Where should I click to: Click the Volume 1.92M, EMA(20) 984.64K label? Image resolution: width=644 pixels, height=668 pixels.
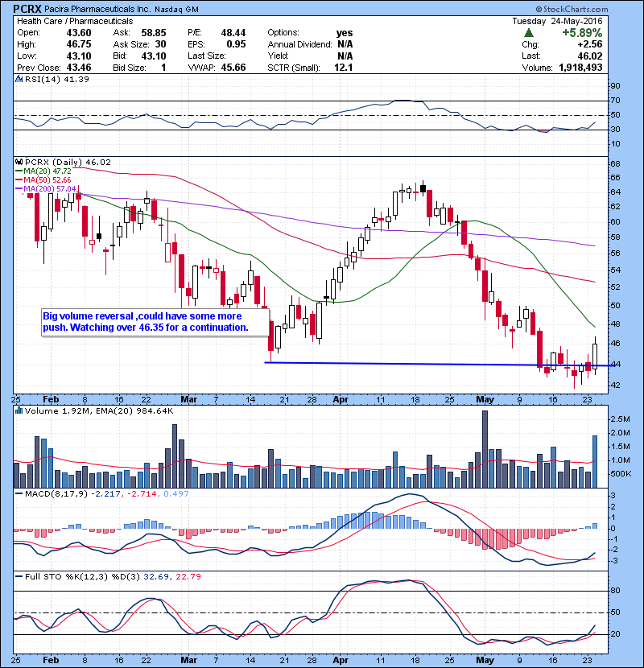pos(99,410)
